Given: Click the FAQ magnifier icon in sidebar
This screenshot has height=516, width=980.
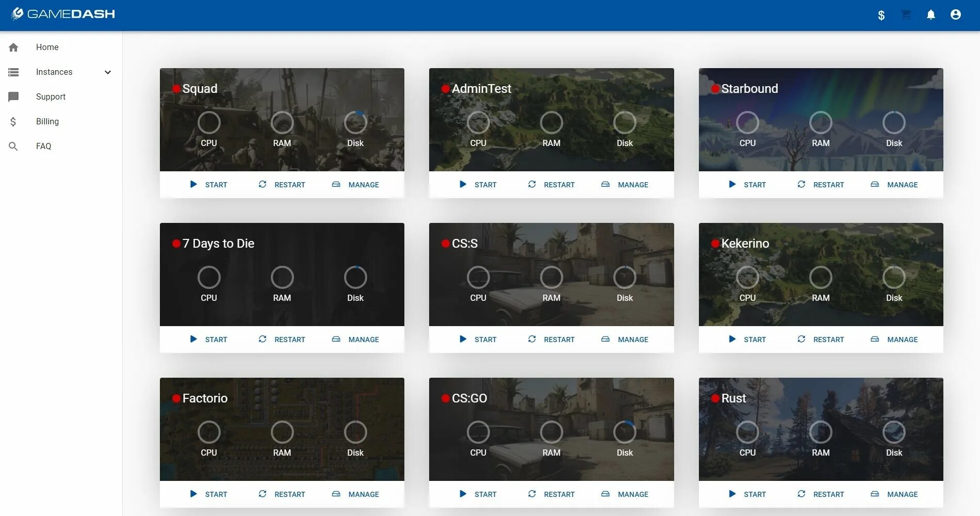Looking at the screenshot, I should (x=13, y=147).
